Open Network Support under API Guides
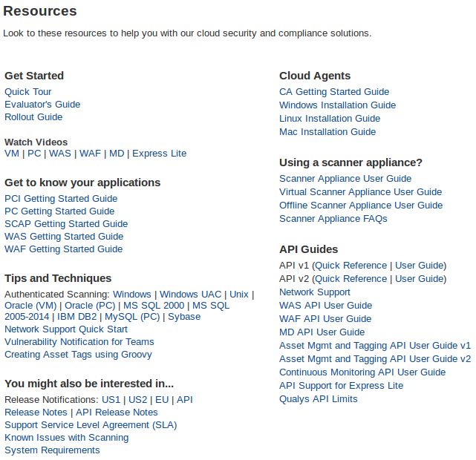Viewport: 476px width, 460px height. point(315,292)
